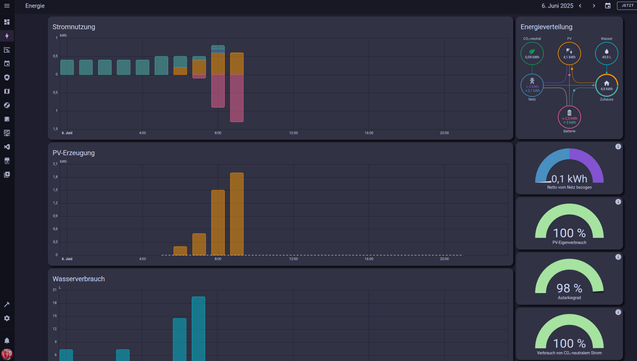Viewport: 637px width, 361px height.
Task: Click the large pink Stromnutzung bar
Action: pos(237,98)
